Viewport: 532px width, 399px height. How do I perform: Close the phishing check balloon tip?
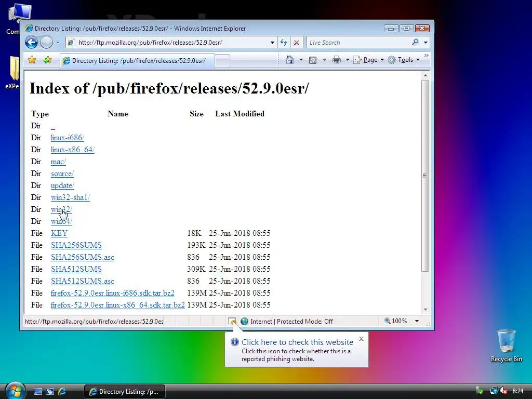click(x=362, y=339)
